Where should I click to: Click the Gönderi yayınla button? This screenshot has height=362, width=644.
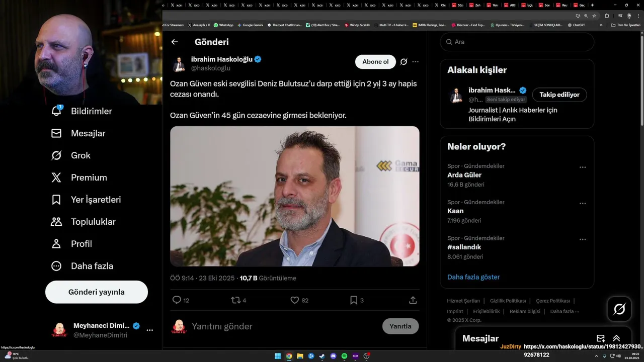(97, 292)
